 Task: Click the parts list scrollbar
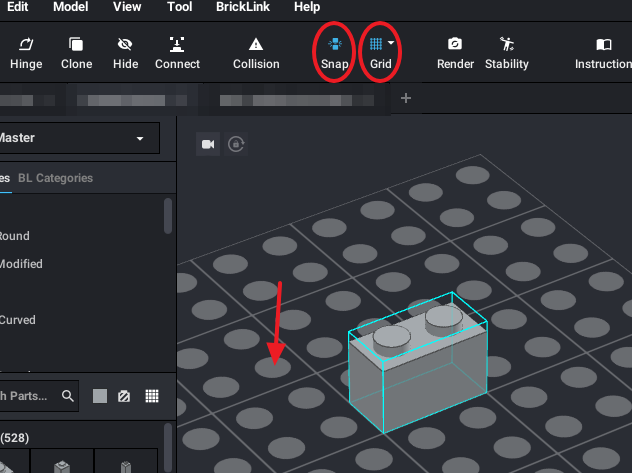[168, 448]
